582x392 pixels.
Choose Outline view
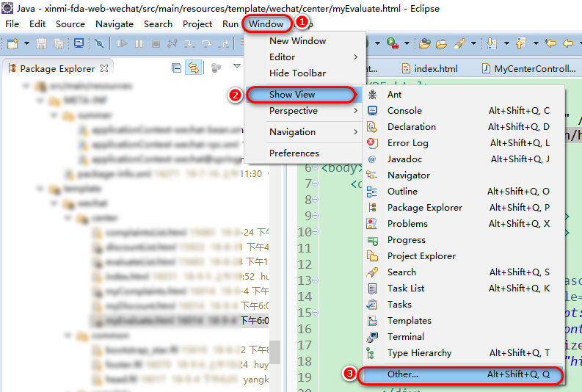(464, 191)
